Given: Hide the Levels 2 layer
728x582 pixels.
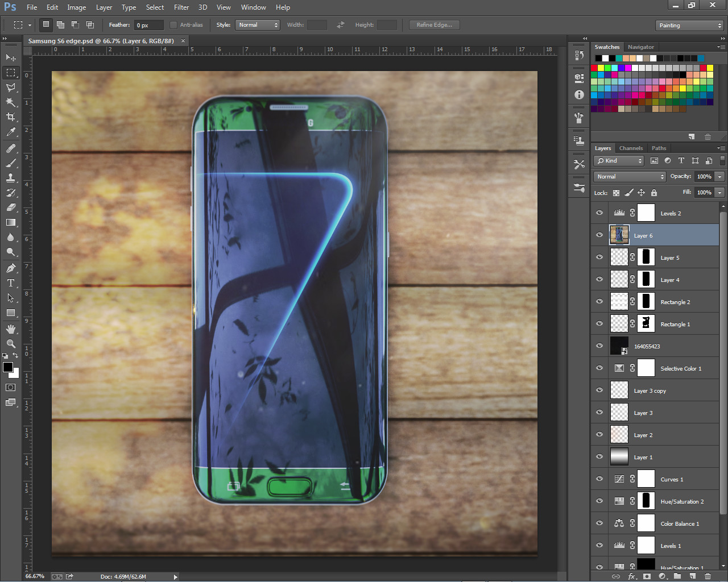Looking at the screenshot, I should 599,213.
